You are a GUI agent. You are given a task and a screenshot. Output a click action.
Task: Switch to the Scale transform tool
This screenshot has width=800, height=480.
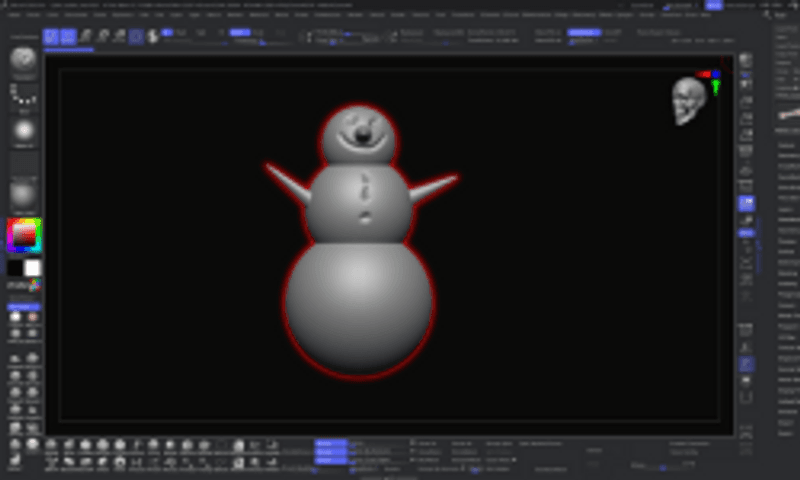click(103, 36)
